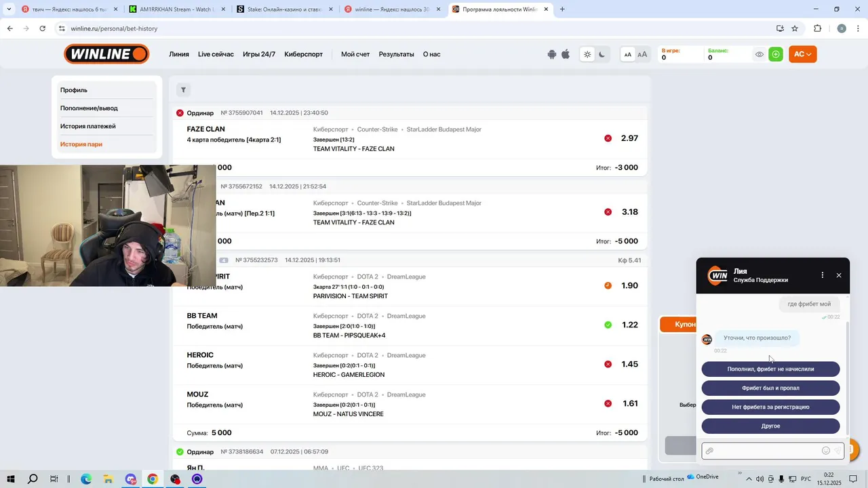This screenshot has width=868, height=488.
Task: Click the Winline logo
Action: 106,54
